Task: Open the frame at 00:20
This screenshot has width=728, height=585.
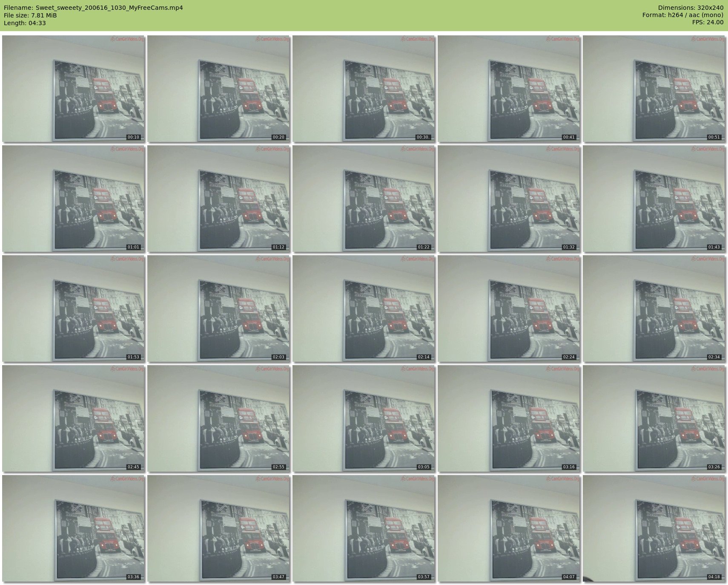Action: click(x=218, y=89)
